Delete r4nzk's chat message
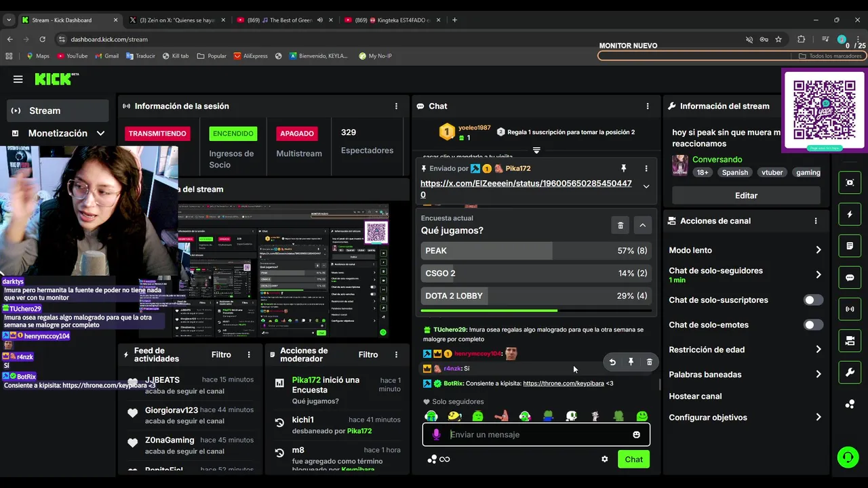868x488 pixels. pyautogui.click(x=649, y=363)
